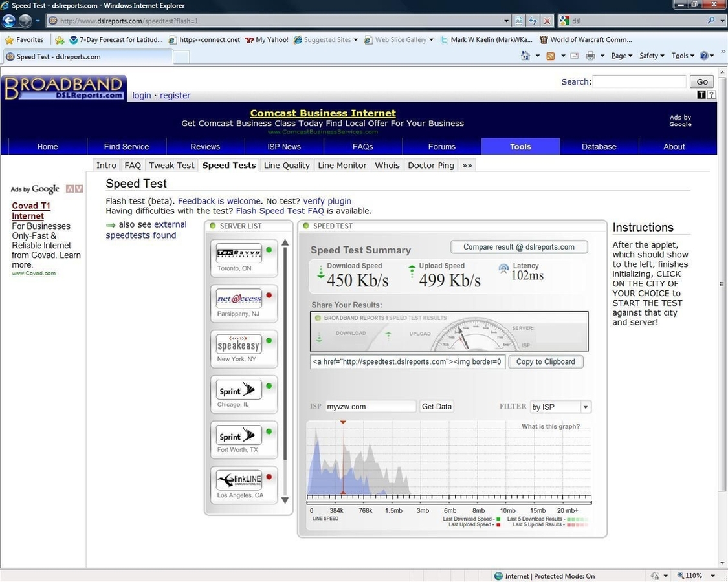The width and height of the screenshot is (728, 582).
Task: Select the TekSavvy Toronto, ON server
Action: (244, 258)
